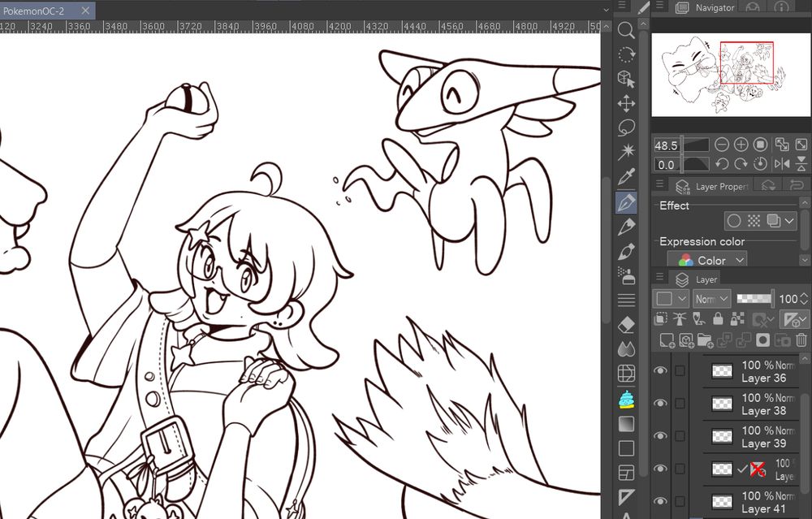Select the Lasso selection tool
This screenshot has height=519, width=812.
(x=626, y=128)
